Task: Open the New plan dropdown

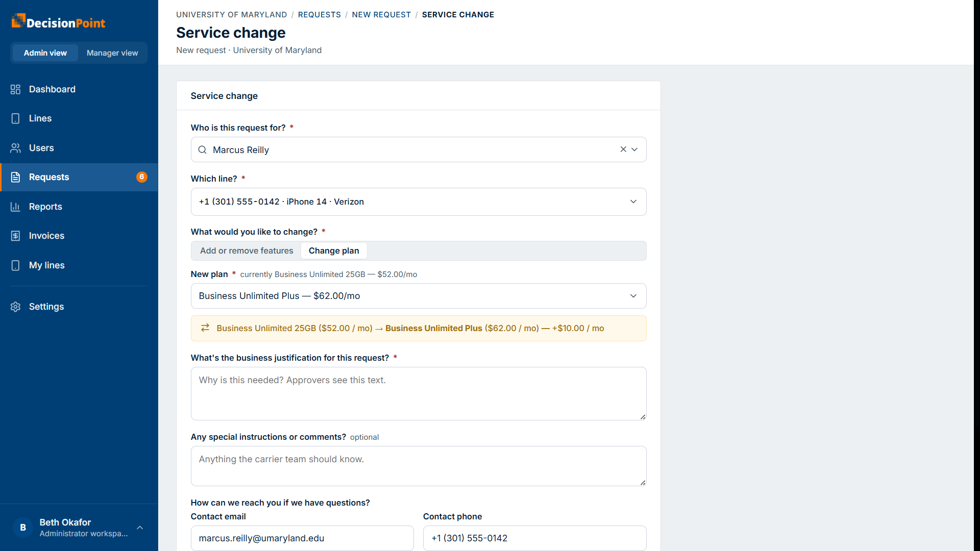Action: click(419, 296)
